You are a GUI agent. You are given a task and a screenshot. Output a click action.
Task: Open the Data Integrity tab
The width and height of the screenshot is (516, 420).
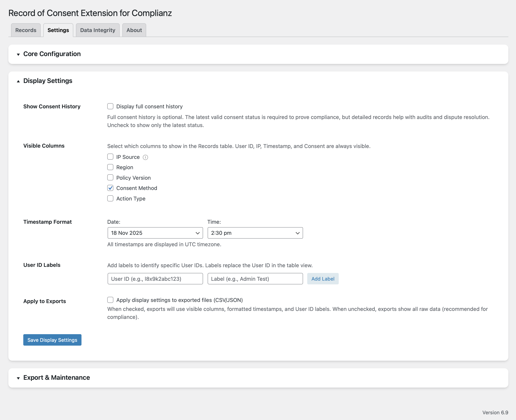(98, 30)
